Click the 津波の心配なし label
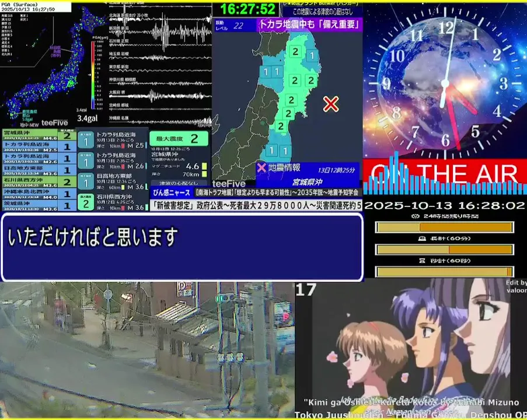This screenshot has height=420, width=527. tap(178, 183)
